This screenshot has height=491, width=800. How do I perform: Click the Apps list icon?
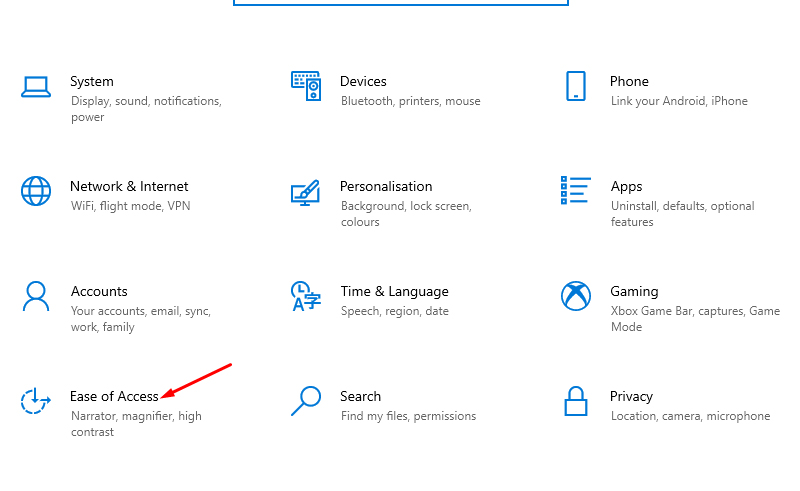576,191
